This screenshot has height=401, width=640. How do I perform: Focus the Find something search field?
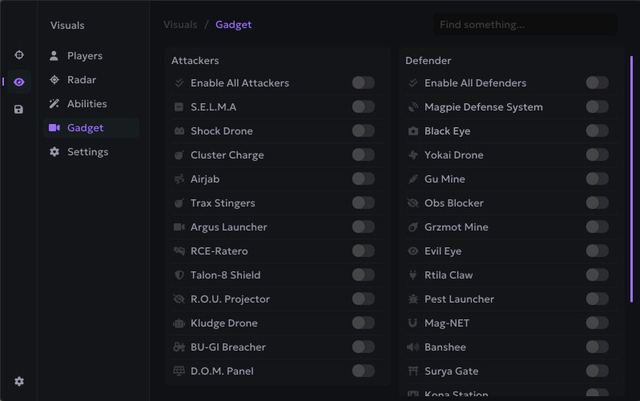[525, 25]
